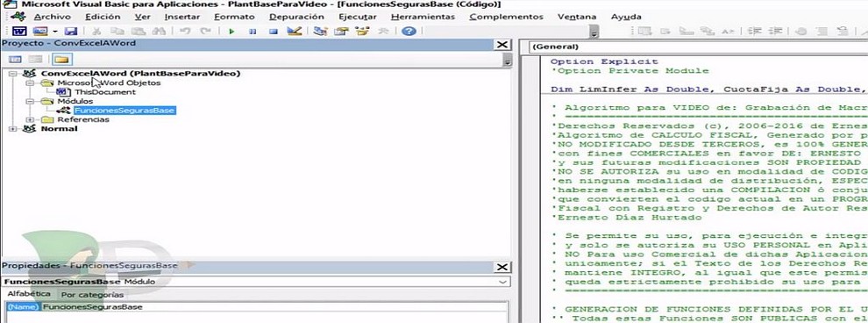Click the 'Ernesto Díaz Hurtado' comment line
This screenshot has width=868, height=323.
pyautogui.click(x=626, y=218)
